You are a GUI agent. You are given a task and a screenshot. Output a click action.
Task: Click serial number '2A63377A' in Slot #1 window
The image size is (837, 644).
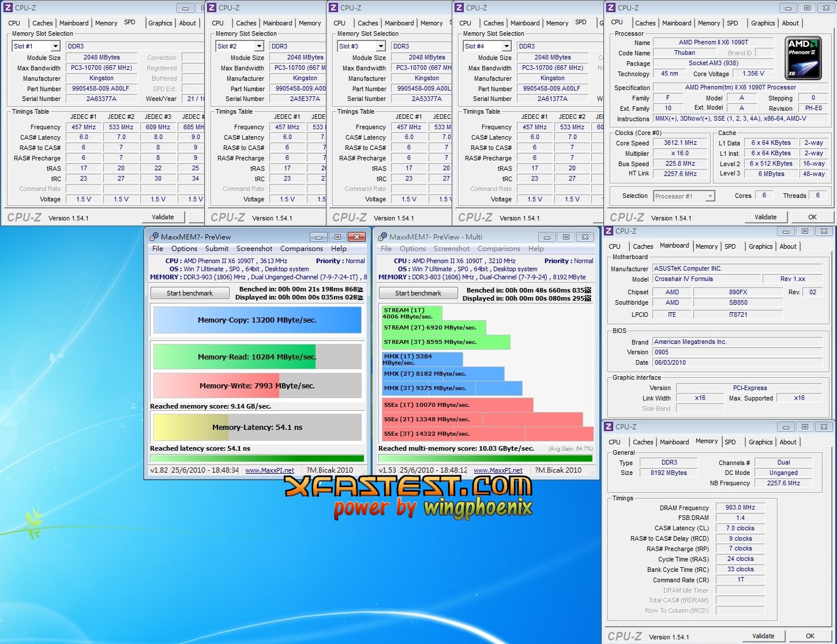102,99
